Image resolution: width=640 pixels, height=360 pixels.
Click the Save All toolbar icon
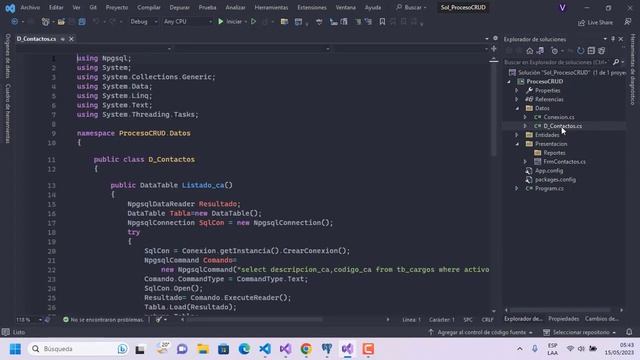82,22
